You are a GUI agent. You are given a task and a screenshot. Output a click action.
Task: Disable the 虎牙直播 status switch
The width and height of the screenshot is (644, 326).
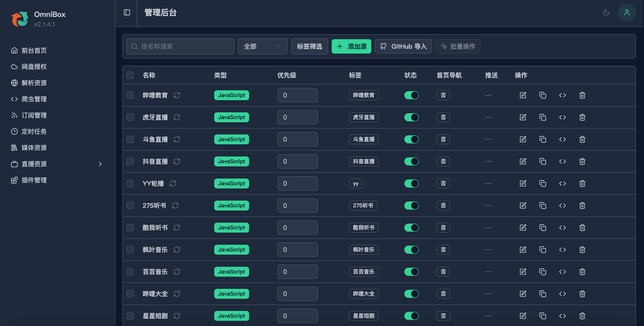[411, 117]
